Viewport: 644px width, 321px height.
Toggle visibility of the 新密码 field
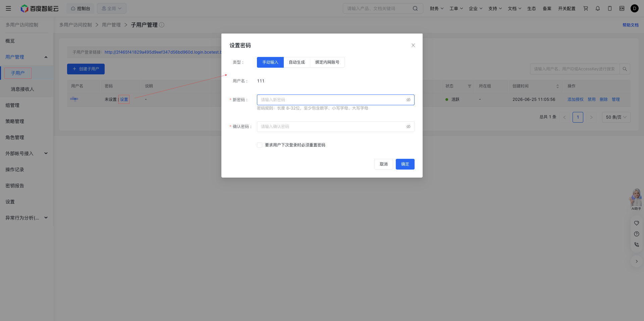click(x=409, y=100)
